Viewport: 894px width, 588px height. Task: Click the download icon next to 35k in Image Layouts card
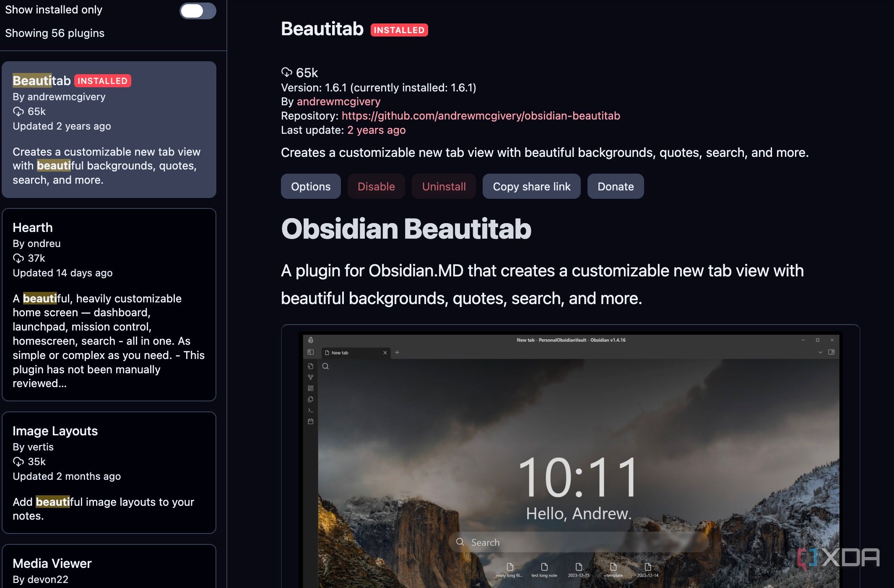18,462
